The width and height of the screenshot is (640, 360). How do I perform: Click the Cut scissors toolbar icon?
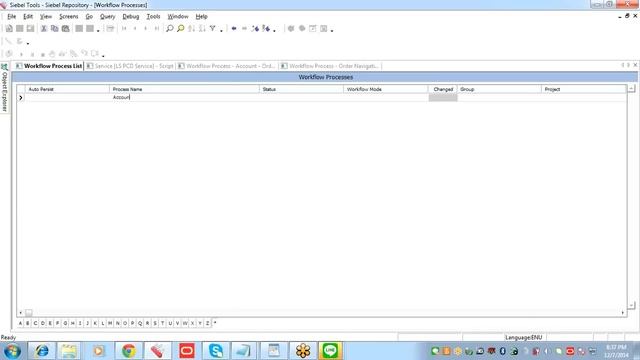(44, 29)
